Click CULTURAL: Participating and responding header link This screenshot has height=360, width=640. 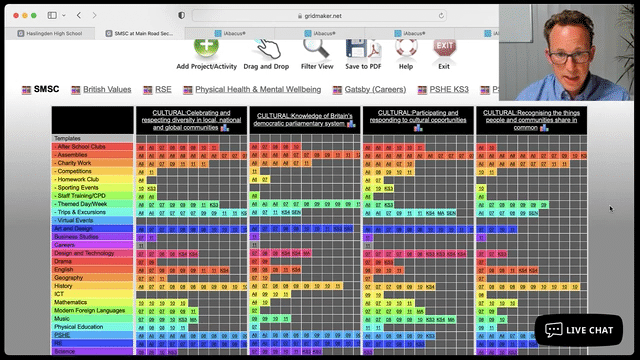click(x=418, y=116)
